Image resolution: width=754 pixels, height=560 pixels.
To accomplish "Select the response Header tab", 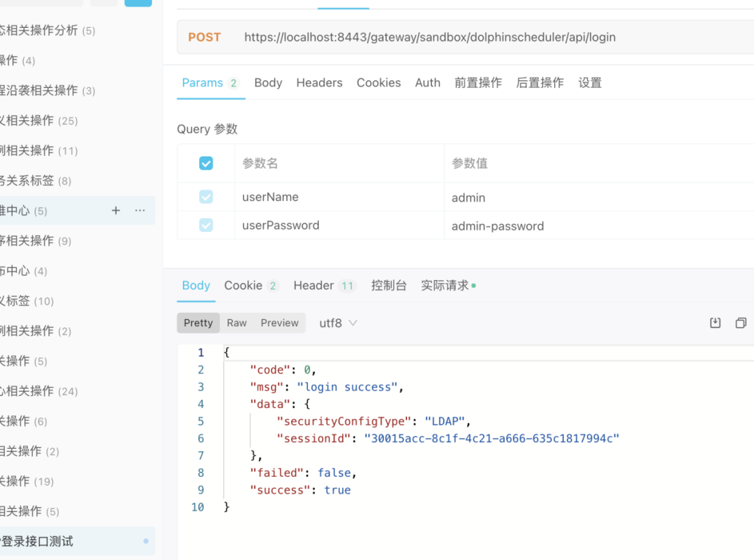I will point(325,286).
